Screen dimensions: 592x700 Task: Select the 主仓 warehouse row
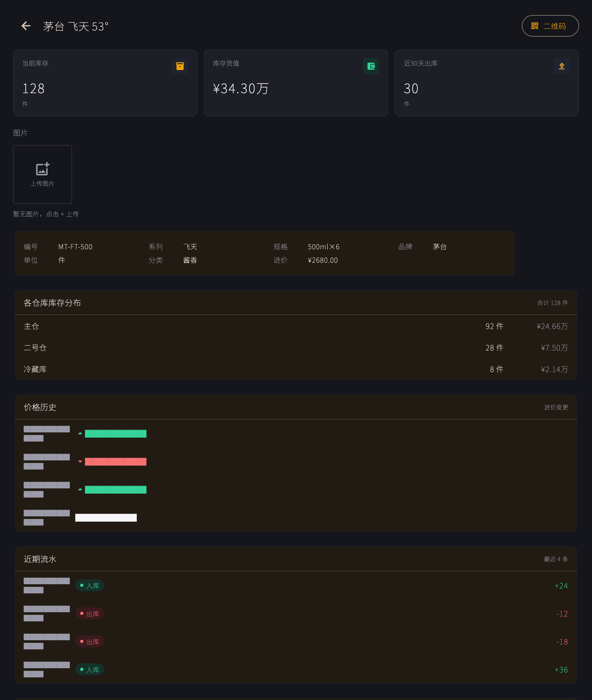coord(296,326)
